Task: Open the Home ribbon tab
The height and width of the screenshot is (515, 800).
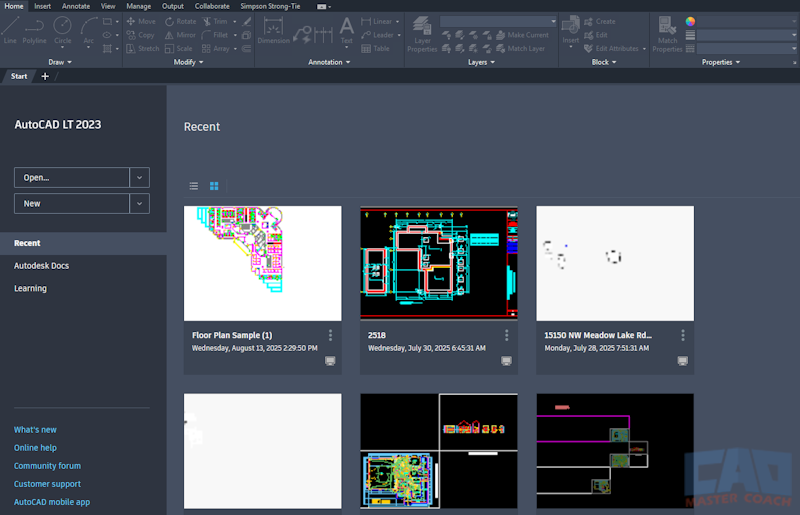Action: pos(14,6)
